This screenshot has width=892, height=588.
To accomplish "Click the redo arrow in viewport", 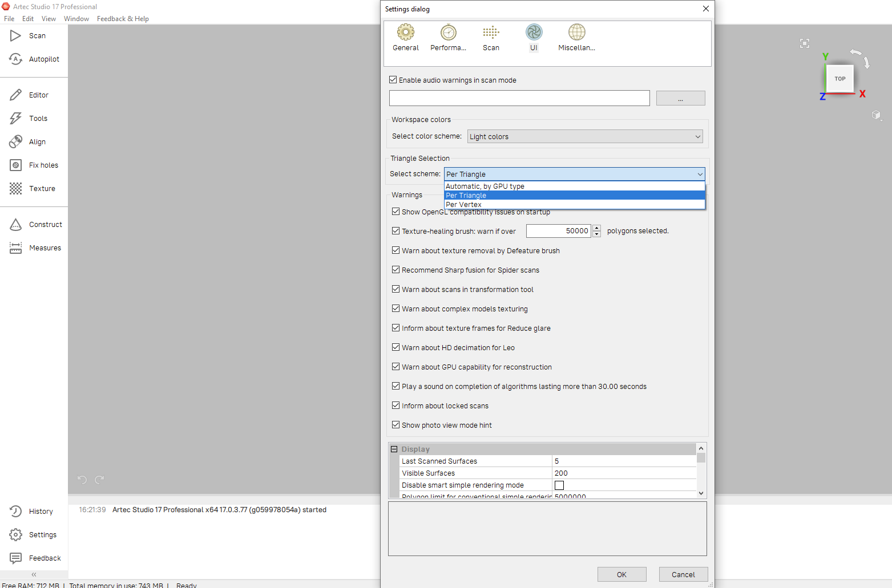I will coord(99,480).
